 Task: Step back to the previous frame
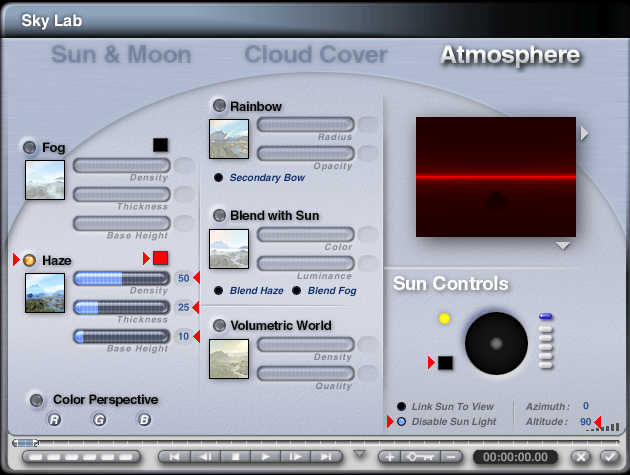(x=205, y=457)
